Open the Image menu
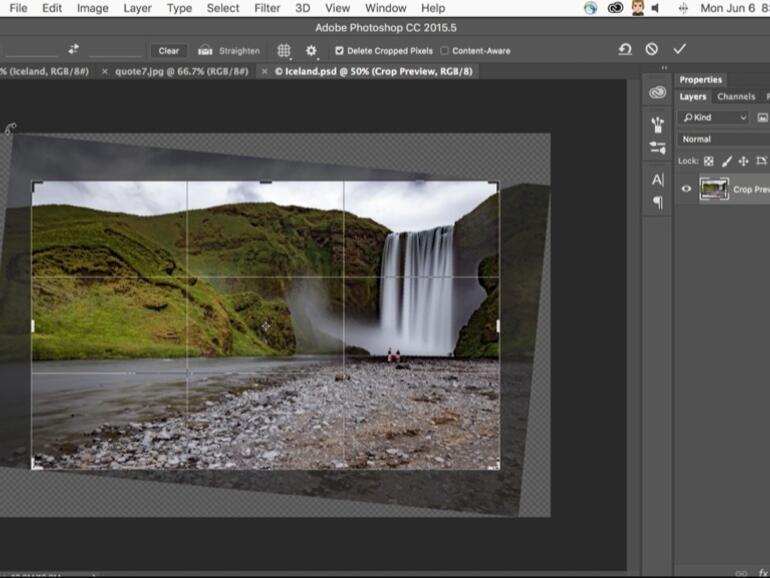Viewport: 770px width, 578px height. click(92, 8)
